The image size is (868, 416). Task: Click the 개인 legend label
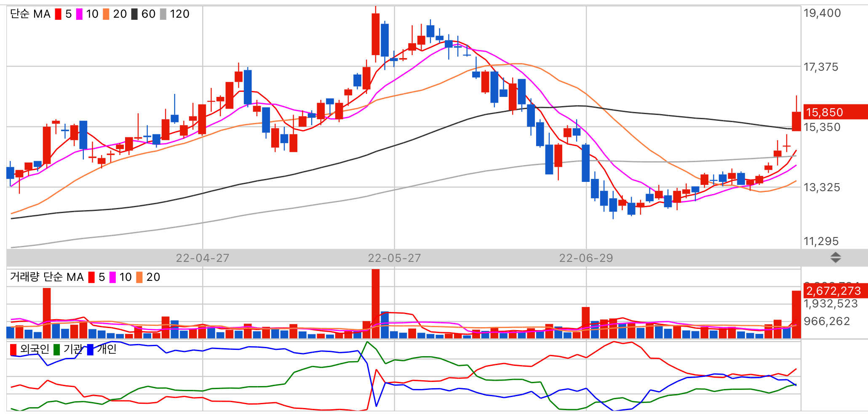107,349
